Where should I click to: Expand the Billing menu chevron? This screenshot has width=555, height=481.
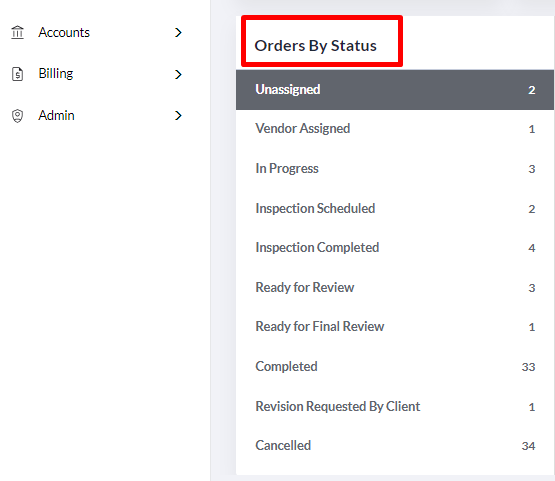[178, 74]
